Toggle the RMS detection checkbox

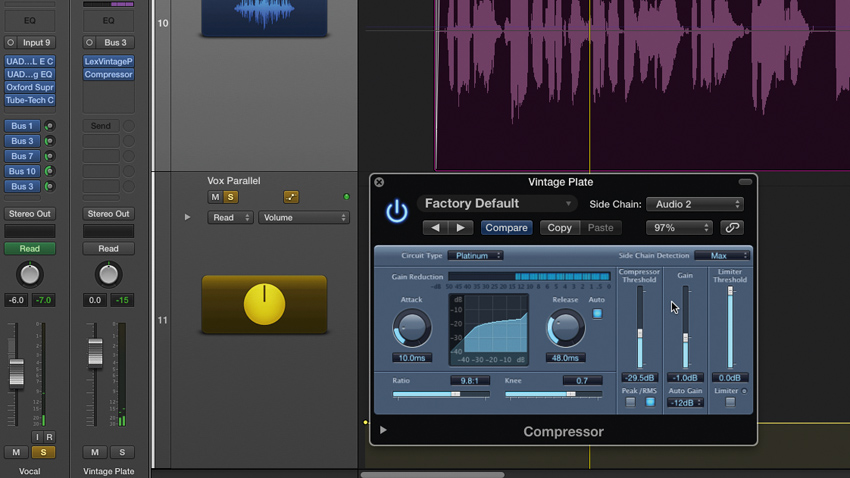pos(650,402)
